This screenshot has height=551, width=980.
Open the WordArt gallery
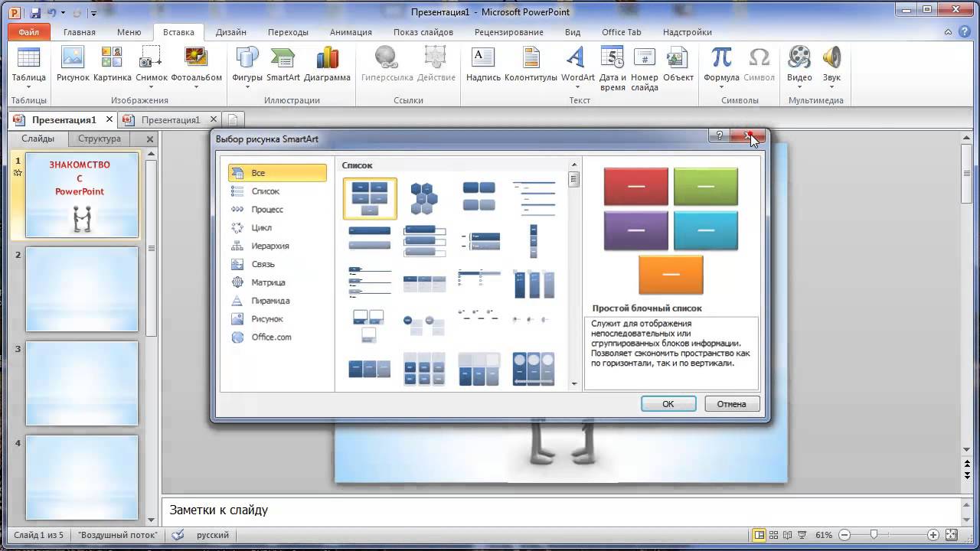tap(577, 58)
